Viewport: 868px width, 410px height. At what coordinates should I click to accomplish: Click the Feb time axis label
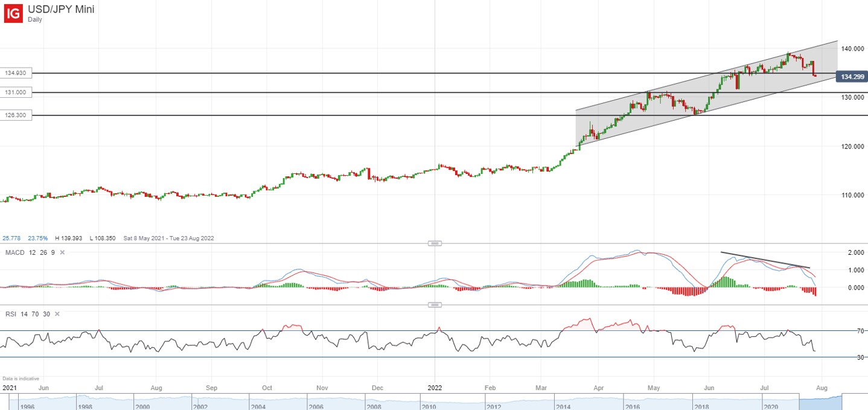(x=490, y=387)
